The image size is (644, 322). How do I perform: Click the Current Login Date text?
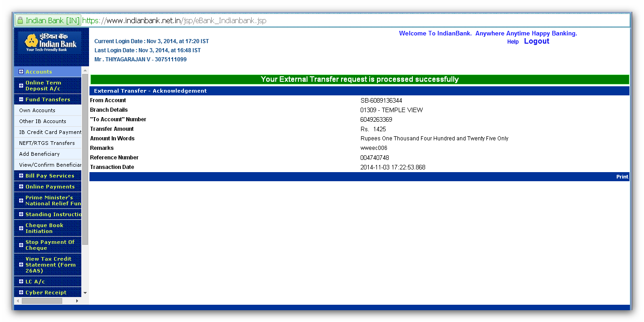click(x=152, y=41)
